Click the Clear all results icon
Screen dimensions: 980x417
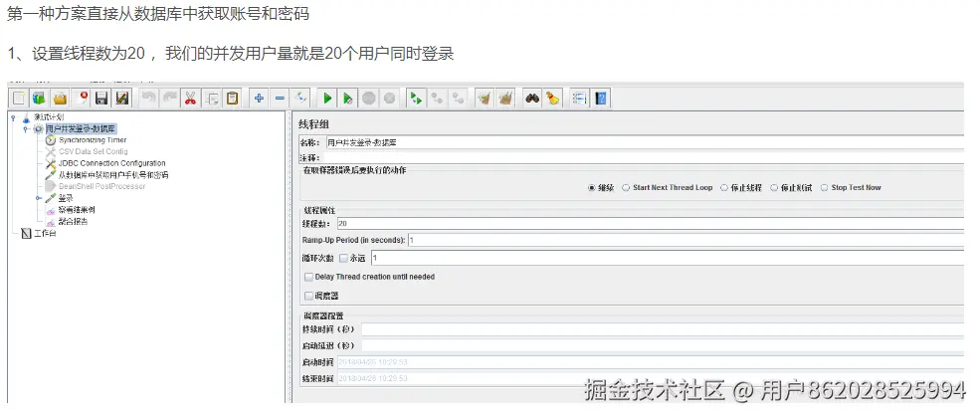pos(505,99)
